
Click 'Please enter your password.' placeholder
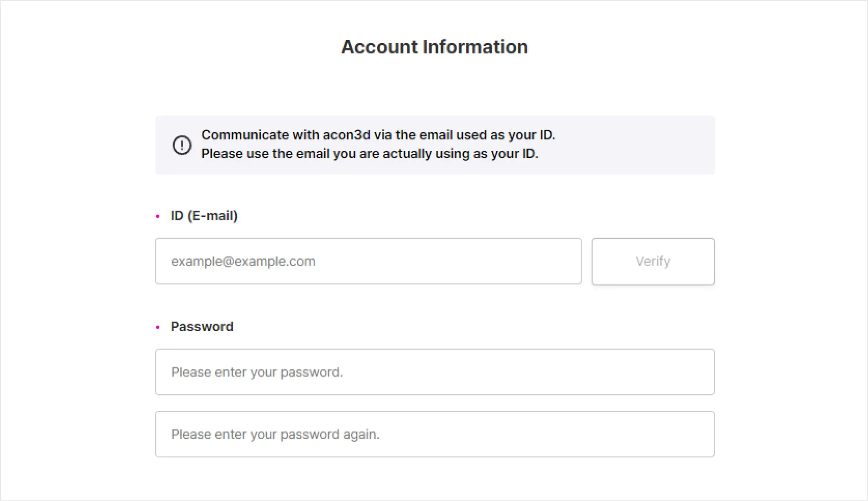pos(257,372)
